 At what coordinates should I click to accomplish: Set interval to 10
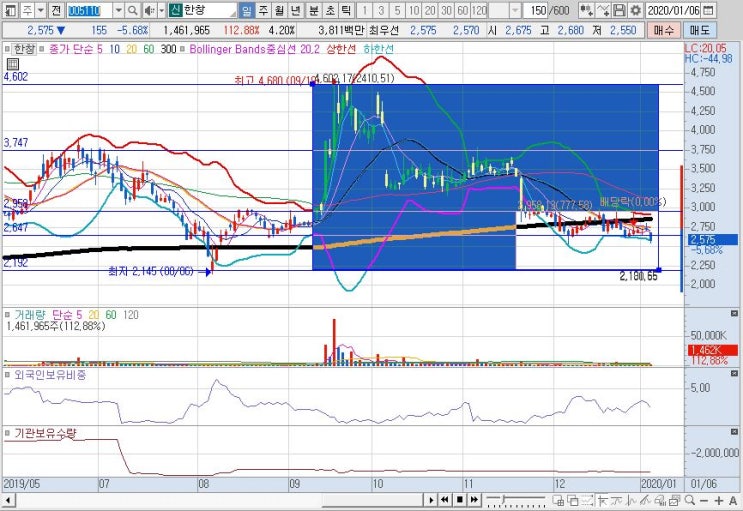pyautogui.click(x=414, y=10)
